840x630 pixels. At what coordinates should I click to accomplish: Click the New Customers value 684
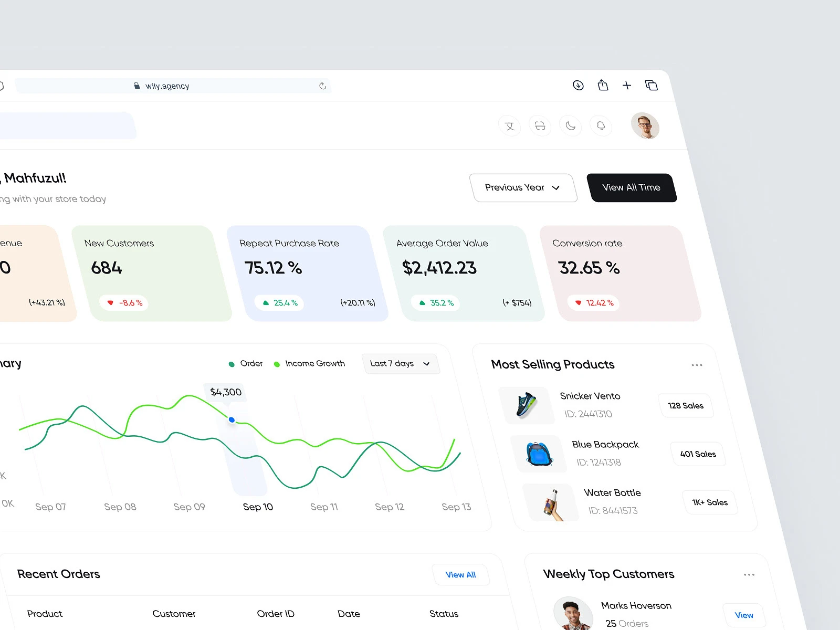[107, 268]
